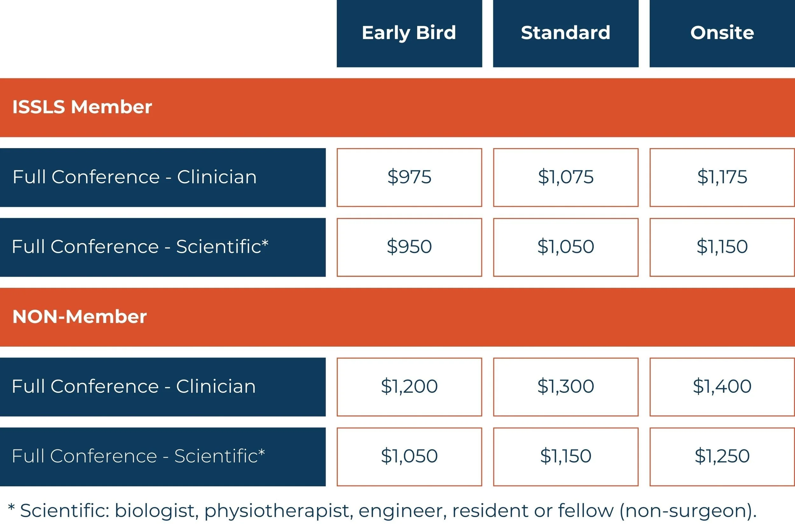Pick the $1,175 Onsite price cell
Viewport: 795px width, 532px height.
[722, 177]
